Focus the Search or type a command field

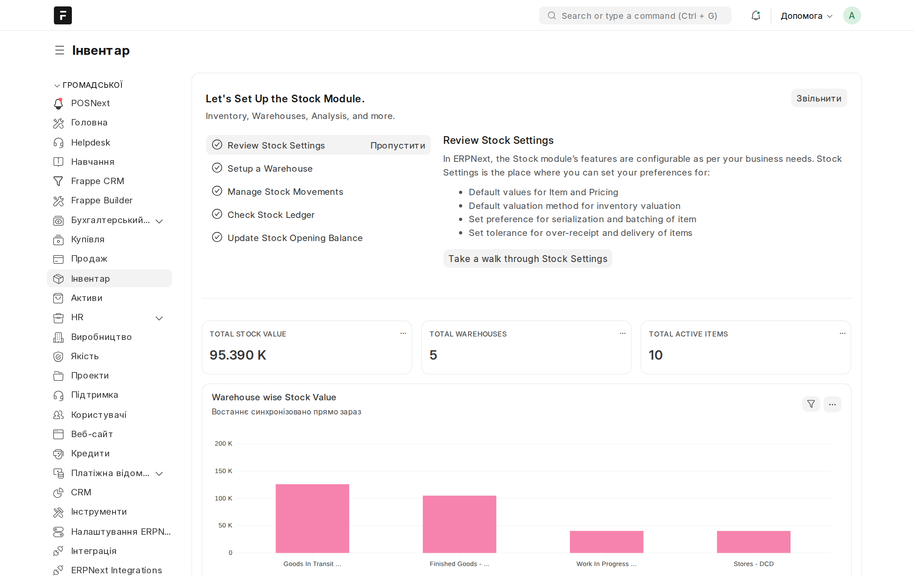click(x=635, y=16)
